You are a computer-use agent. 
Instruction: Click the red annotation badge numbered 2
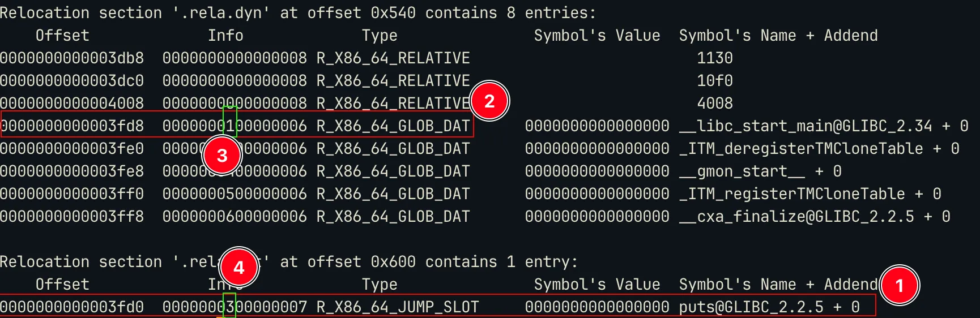(490, 101)
